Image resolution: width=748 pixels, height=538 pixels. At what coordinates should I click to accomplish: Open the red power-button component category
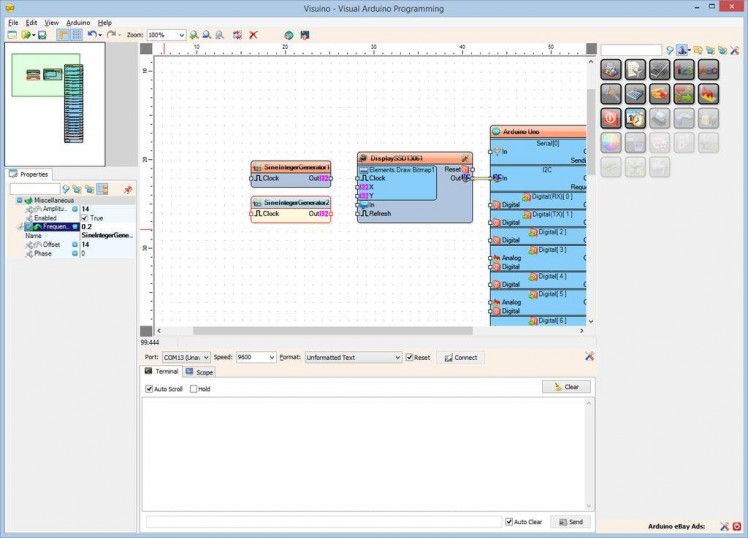611,117
